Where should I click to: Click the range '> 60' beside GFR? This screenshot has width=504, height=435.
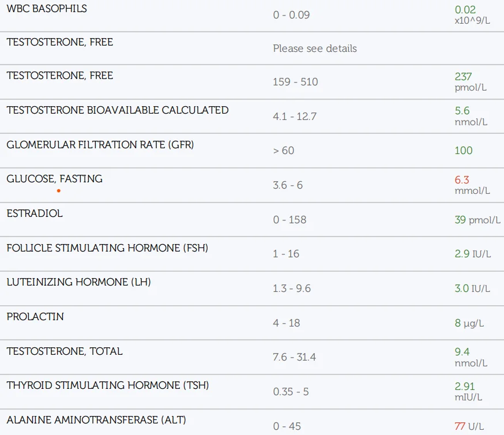tap(283, 151)
